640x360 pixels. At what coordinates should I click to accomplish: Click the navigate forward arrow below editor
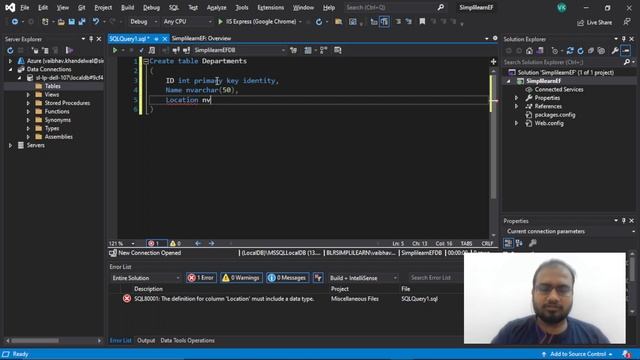tap(211, 243)
